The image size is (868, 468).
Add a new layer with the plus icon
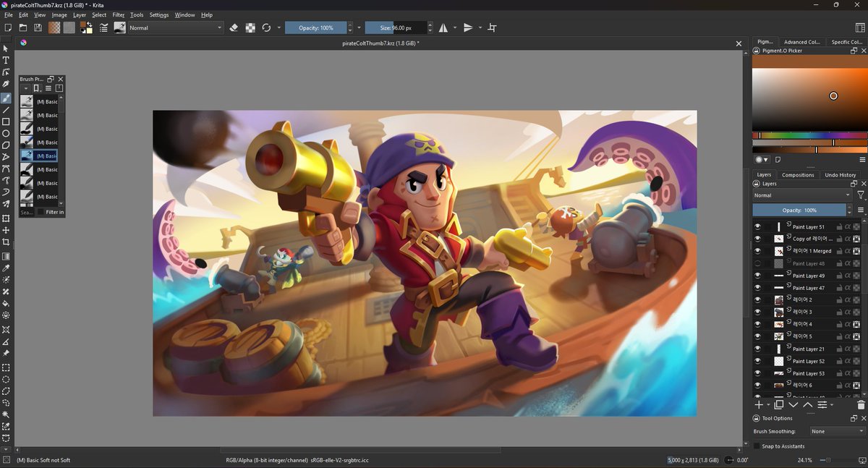(759, 405)
